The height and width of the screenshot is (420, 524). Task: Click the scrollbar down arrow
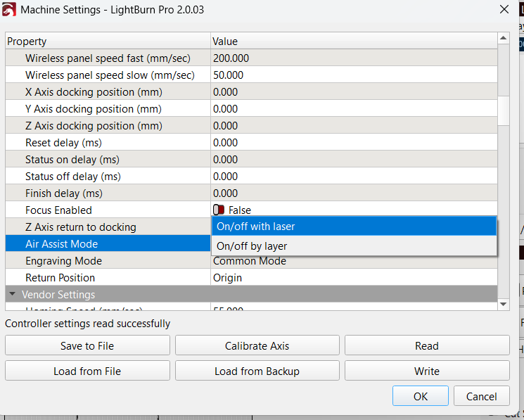click(x=503, y=304)
